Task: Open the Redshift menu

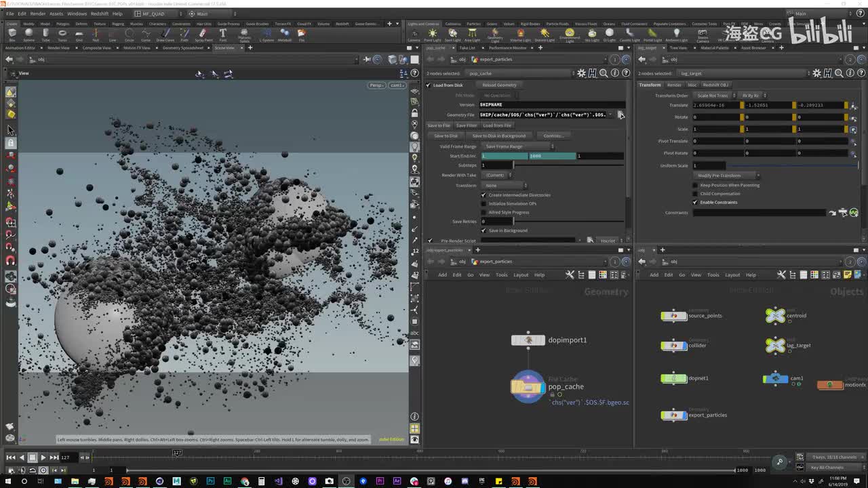Action: [99, 14]
